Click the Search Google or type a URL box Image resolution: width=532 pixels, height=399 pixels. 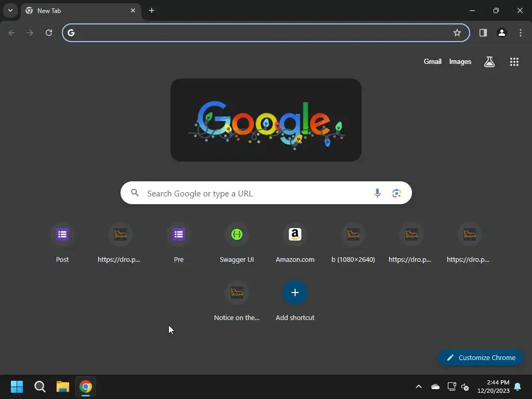(x=266, y=193)
